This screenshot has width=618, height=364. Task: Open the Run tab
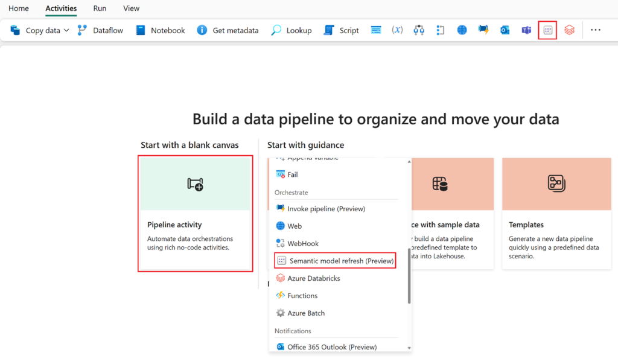pos(100,8)
